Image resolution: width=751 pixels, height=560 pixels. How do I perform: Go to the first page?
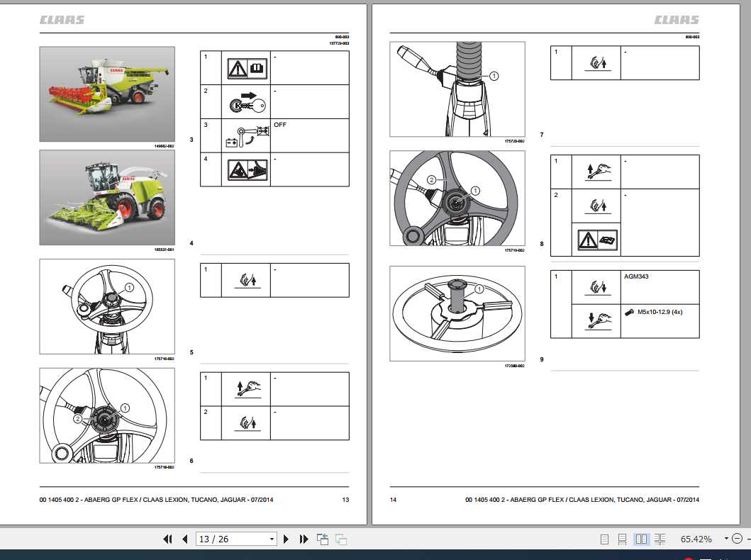tap(167, 539)
